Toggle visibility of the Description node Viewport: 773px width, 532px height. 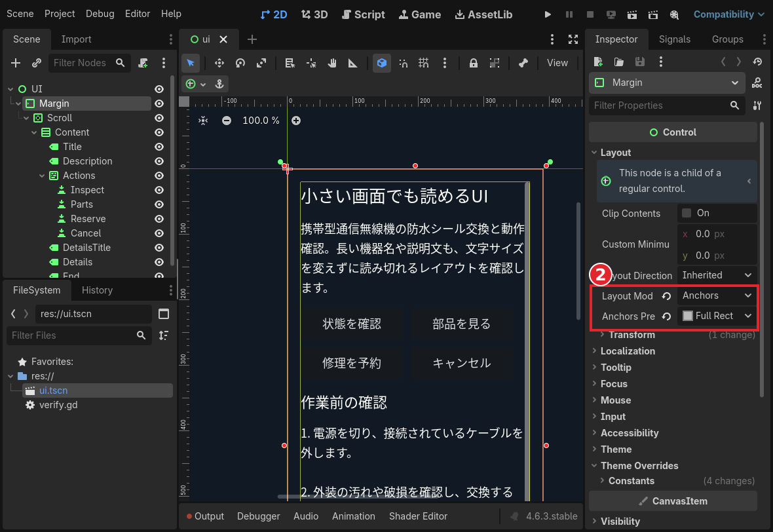tap(159, 161)
